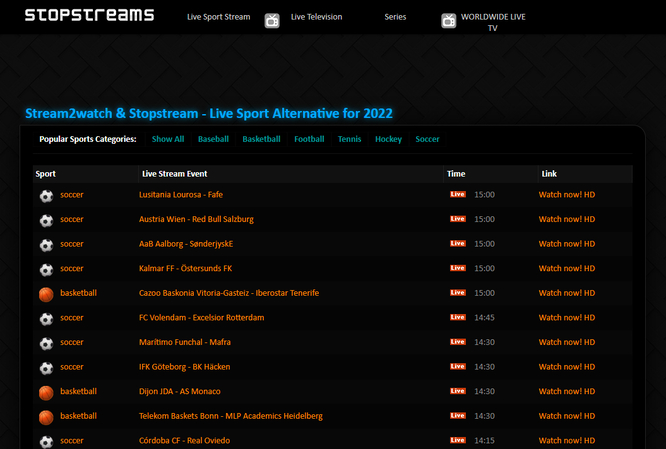Image resolution: width=666 pixels, height=449 pixels.
Task: Click Watch now! HD for Kalmar FF
Action: pos(567,268)
